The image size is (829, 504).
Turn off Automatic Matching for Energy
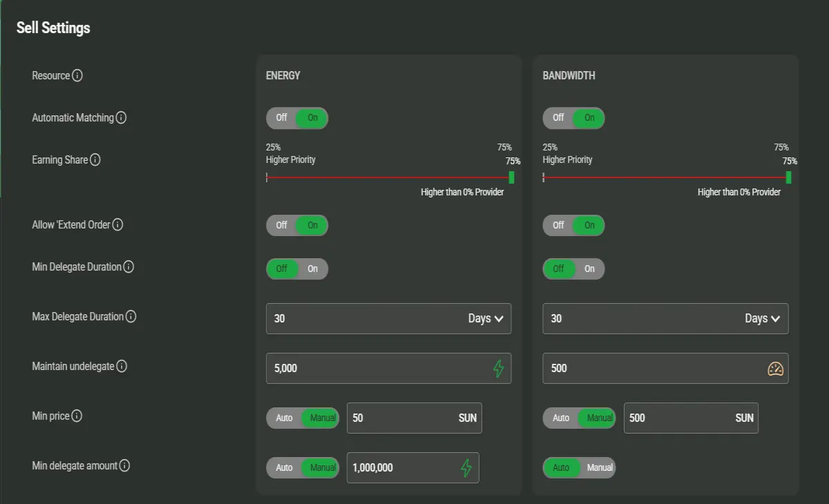pyautogui.click(x=282, y=118)
